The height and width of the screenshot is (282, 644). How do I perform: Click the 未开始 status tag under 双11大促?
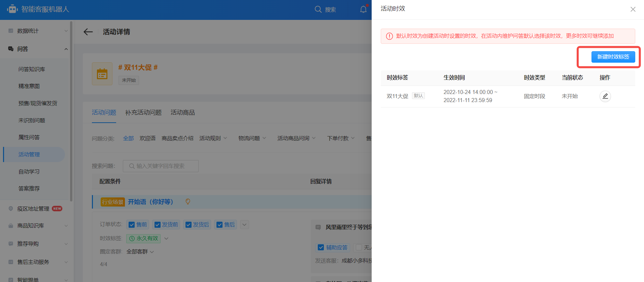129,80
